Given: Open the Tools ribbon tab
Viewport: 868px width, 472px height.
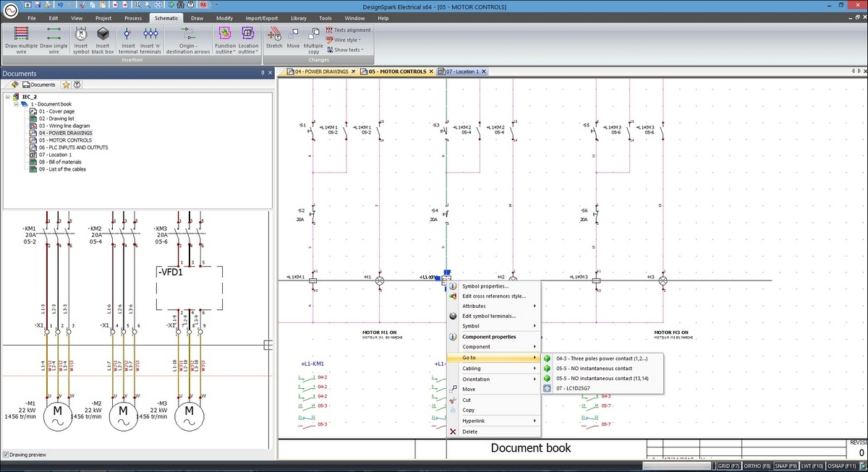Looking at the screenshot, I should (x=325, y=17).
